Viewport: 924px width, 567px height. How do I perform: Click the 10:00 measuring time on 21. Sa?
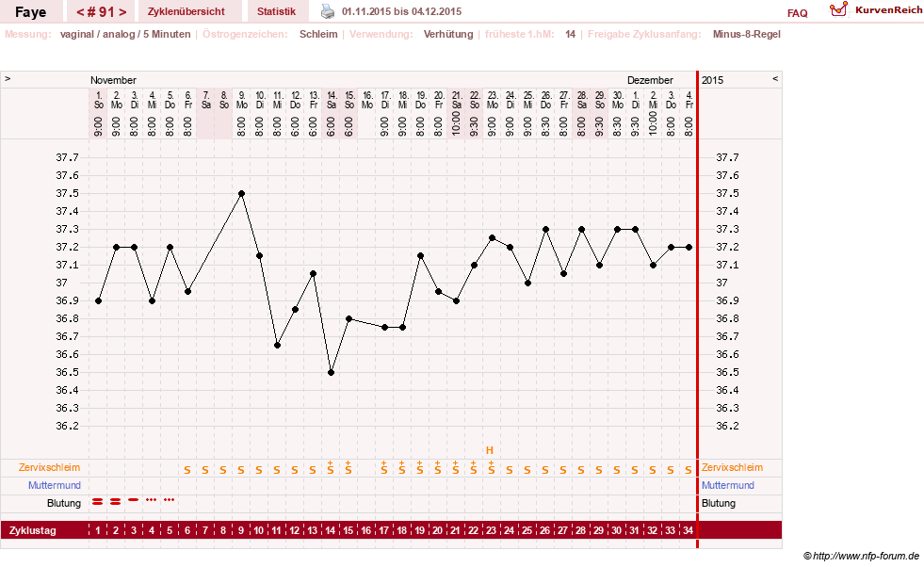tap(456, 123)
